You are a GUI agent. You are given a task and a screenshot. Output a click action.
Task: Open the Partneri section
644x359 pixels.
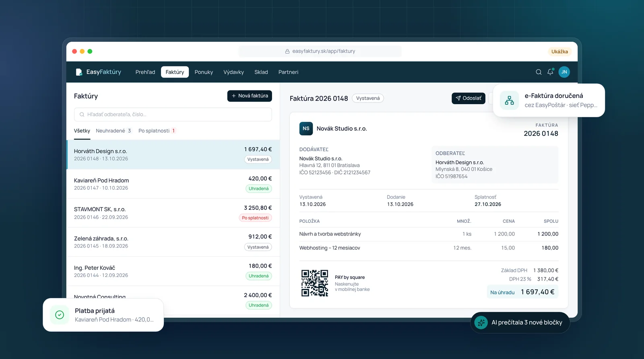[x=289, y=72]
